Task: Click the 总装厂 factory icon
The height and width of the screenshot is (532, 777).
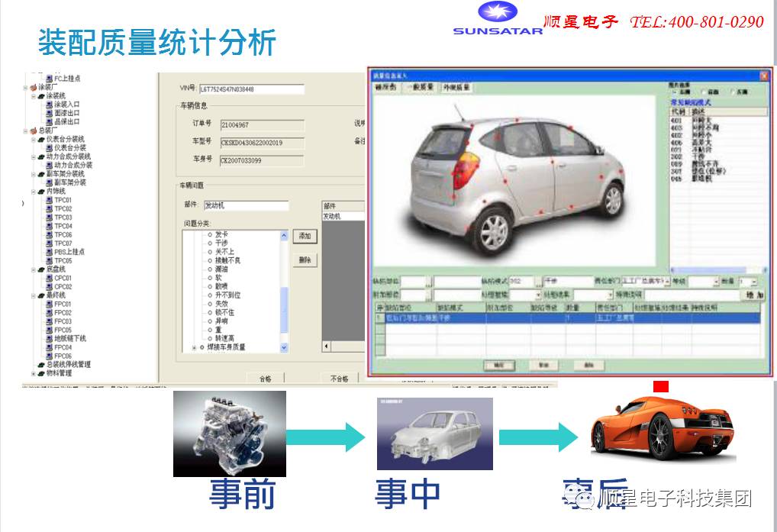Action: [x=33, y=131]
